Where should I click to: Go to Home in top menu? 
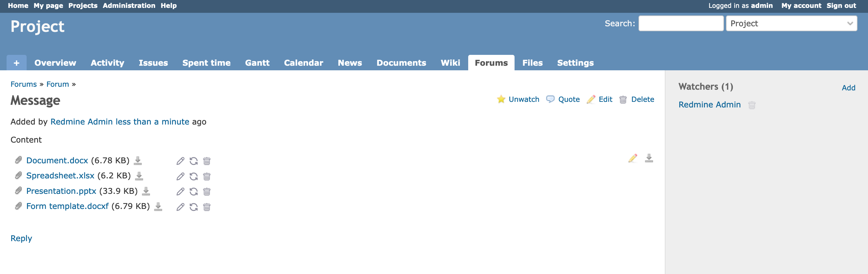[18, 6]
